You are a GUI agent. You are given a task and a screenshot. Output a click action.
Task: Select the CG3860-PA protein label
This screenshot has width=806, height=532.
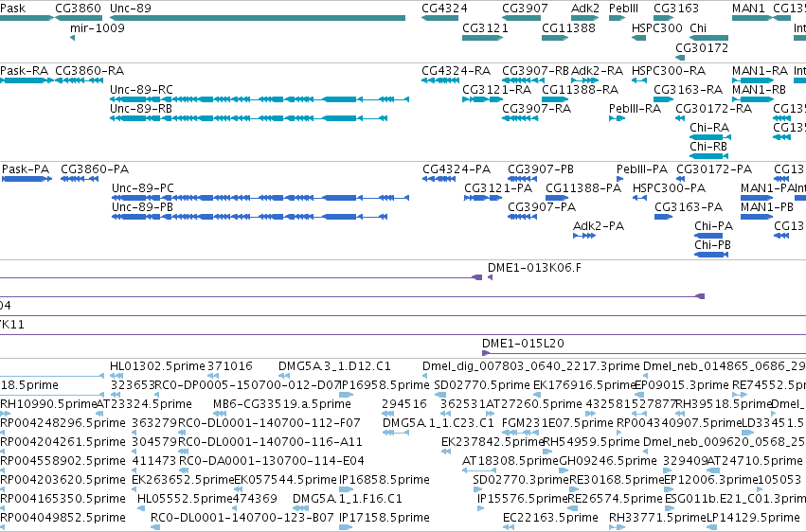95,169
